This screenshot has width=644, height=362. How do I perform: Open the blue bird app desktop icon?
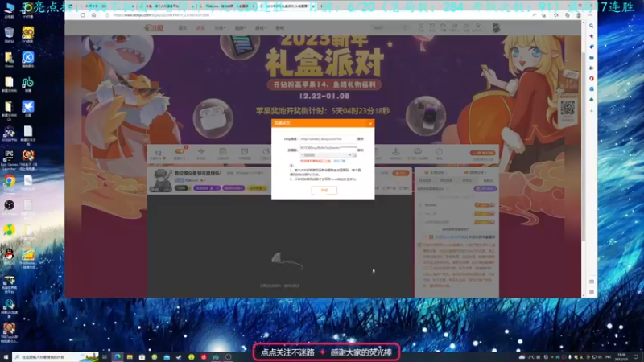point(28,107)
